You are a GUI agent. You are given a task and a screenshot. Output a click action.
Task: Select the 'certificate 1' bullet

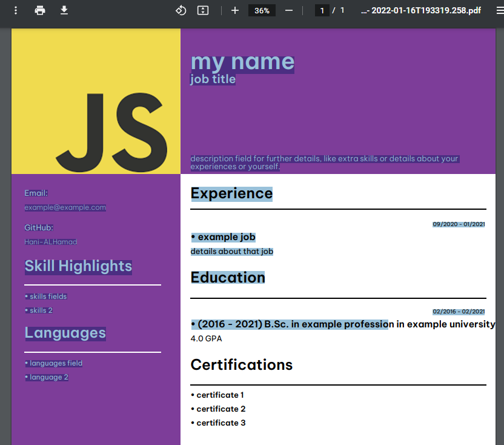tap(217, 395)
